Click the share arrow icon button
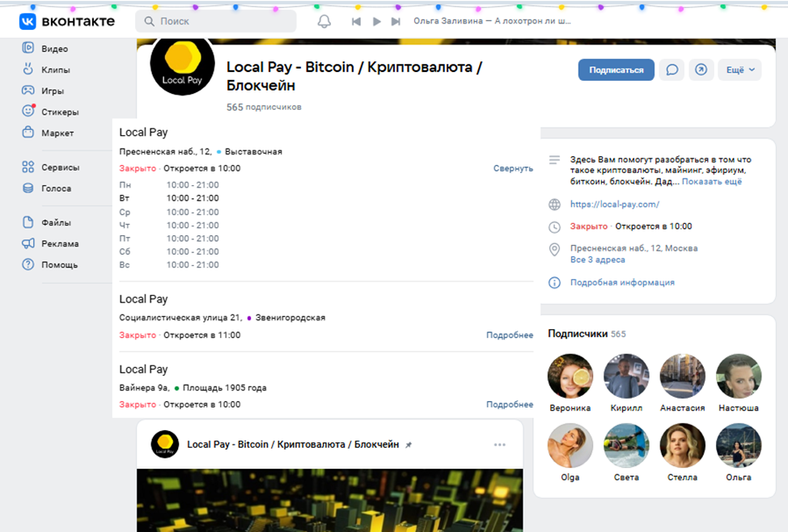Viewport: 788px width, 532px height. coord(701,70)
